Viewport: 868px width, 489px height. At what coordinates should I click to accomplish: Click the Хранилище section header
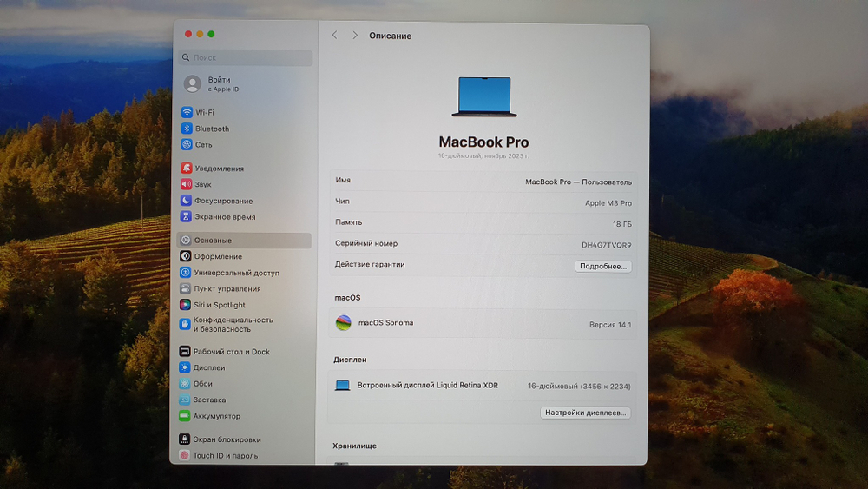(355, 446)
